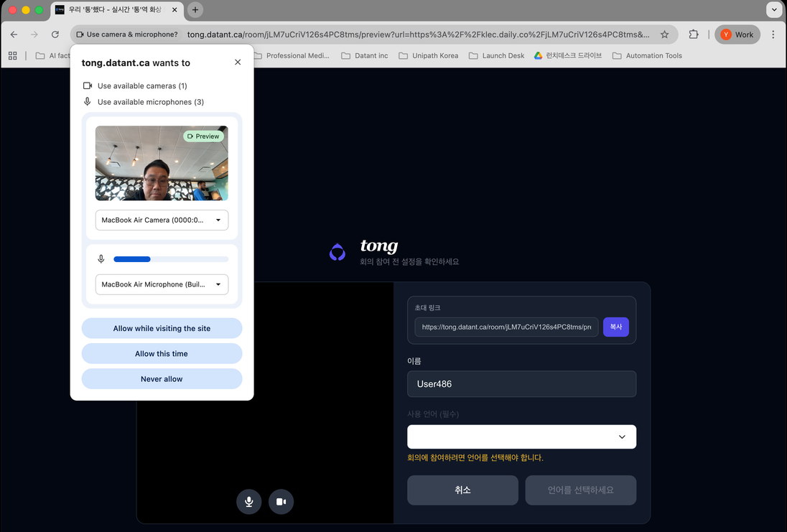
Task: Click the invite link URL field
Action: pos(506,327)
